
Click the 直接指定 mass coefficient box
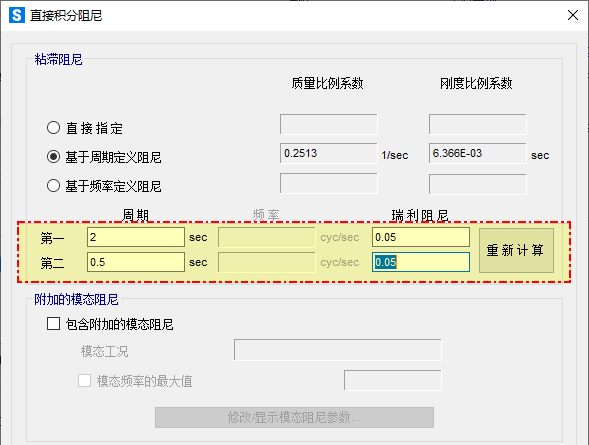click(x=328, y=124)
